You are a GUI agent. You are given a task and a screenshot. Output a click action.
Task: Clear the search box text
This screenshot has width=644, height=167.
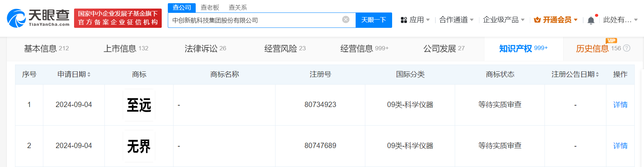tap(346, 20)
